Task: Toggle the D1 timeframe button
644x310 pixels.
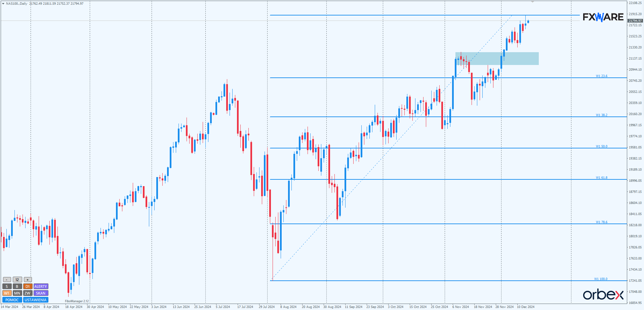Action: (28, 286)
